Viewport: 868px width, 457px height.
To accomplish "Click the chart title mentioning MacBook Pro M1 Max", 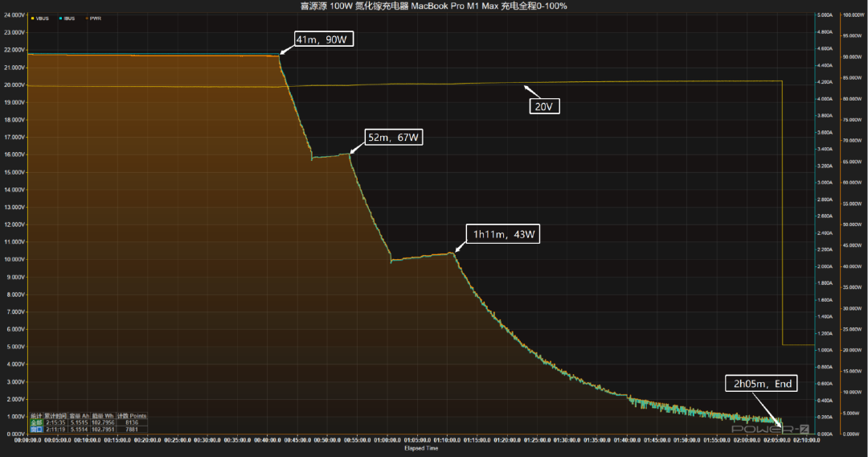I will point(433,6).
